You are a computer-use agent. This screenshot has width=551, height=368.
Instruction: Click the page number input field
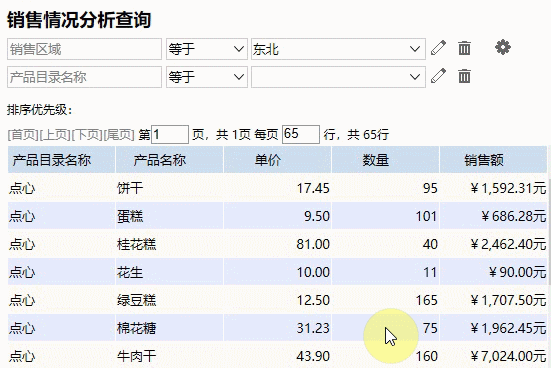point(170,134)
